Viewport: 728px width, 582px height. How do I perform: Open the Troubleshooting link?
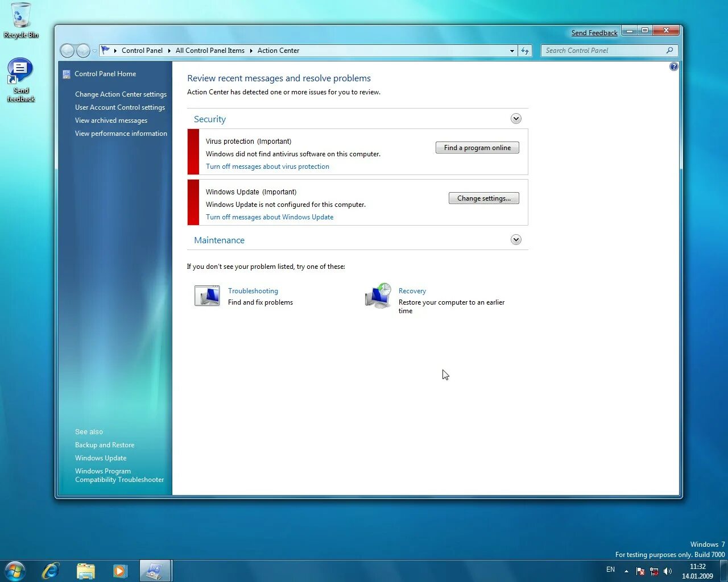[x=253, y=291]
